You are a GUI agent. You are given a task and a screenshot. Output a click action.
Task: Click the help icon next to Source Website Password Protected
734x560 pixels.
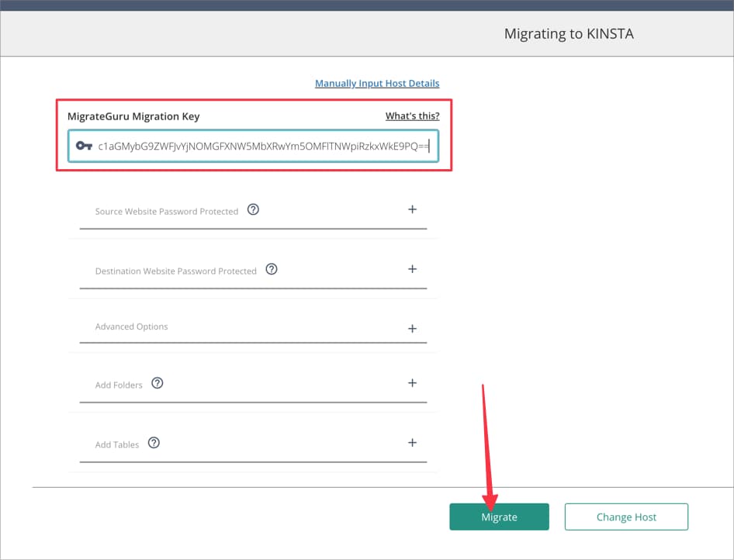pyautogui.click(x=253, y=209)
